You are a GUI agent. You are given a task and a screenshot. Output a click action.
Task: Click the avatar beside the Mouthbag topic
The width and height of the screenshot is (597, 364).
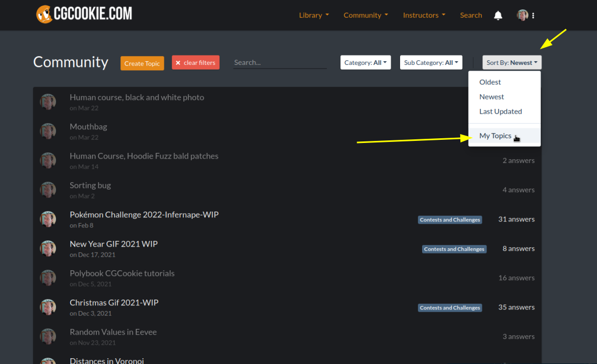[x=48, y=131]
